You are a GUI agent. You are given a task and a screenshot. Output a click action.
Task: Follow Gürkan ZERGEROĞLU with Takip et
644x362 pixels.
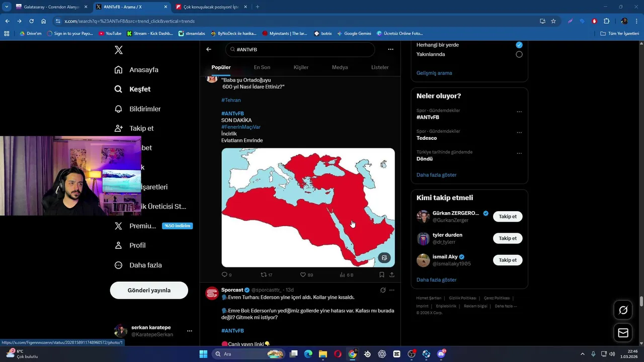[x=508, y=217]
